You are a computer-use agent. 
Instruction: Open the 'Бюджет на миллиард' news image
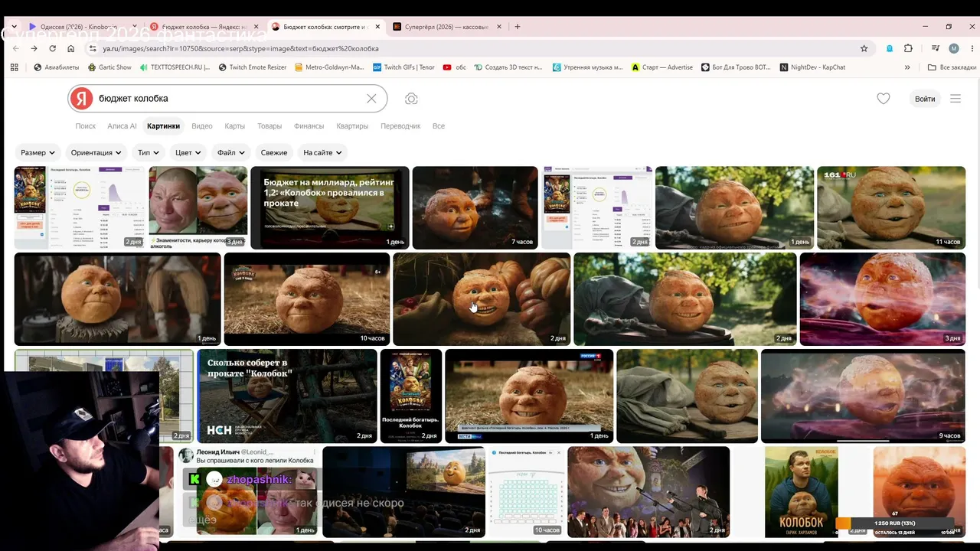coord(330,207)
